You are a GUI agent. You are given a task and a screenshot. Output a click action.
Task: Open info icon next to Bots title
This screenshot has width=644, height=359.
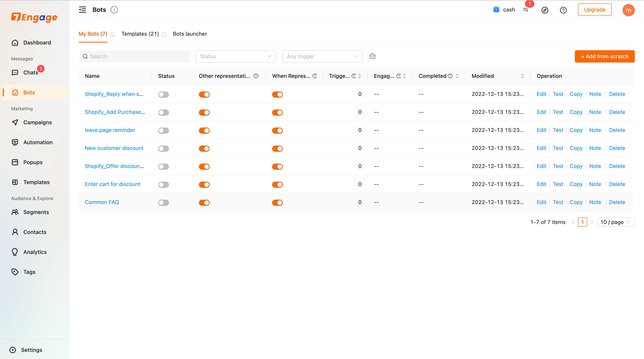point(114,10)
